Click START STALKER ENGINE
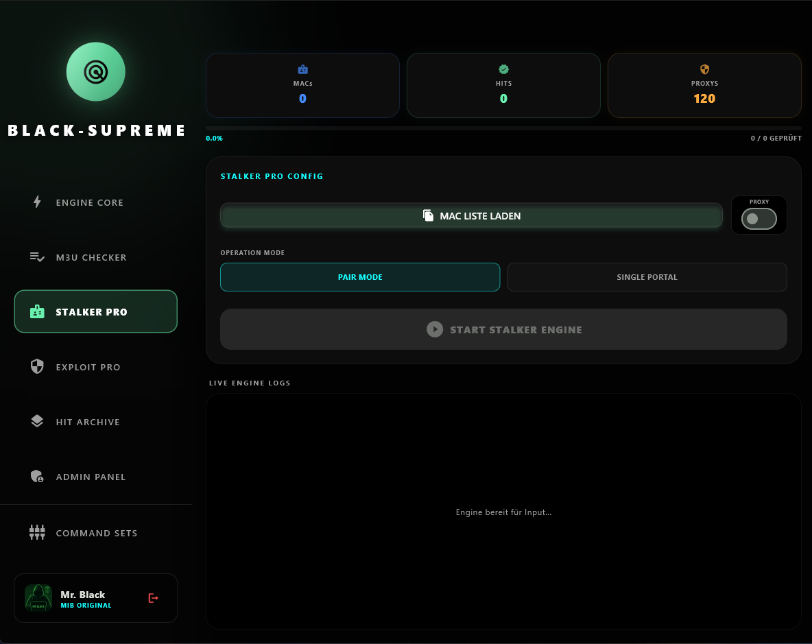This screenshot has width=812, height=644. click(504, 329)
